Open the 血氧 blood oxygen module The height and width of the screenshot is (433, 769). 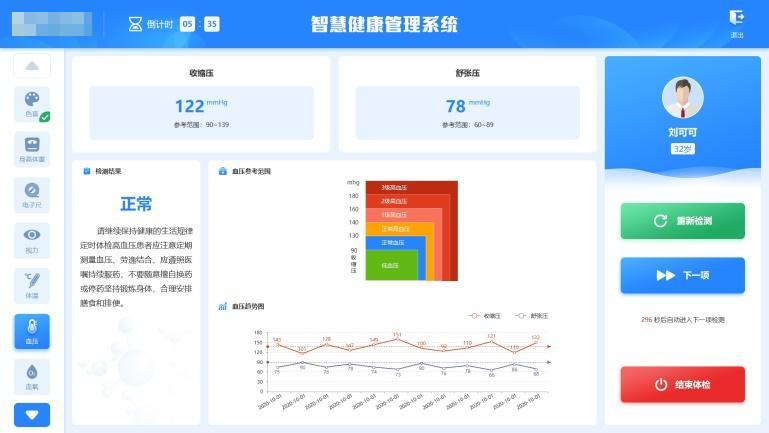pyautogui.click(x=31, y=376)
